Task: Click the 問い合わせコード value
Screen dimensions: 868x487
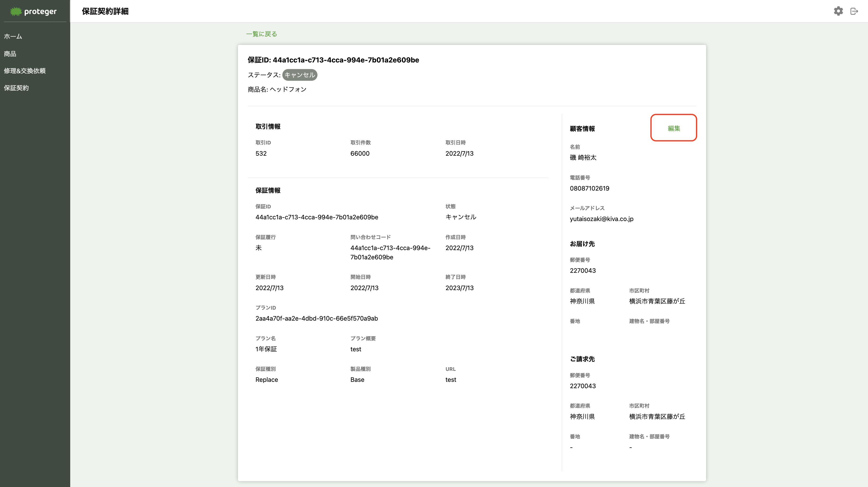Action: [x=390, y=253]
